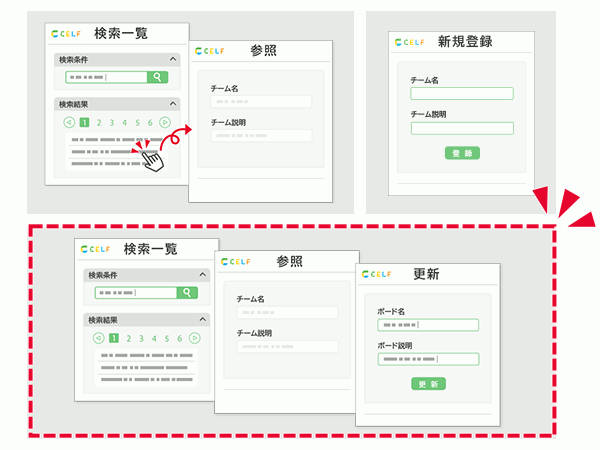Viewport: 600px width, 450px height.
Task: Click the 新規登録 window title text
Action: 465,41
